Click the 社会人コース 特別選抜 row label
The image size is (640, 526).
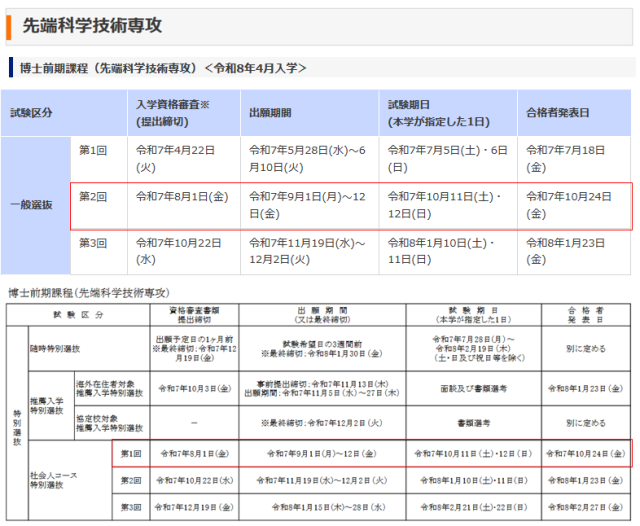pos(56,480)
